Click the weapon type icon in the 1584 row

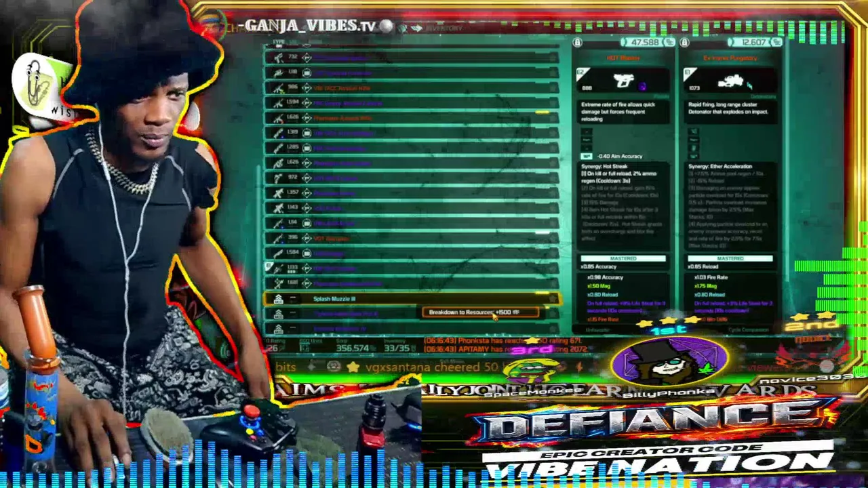278,253
